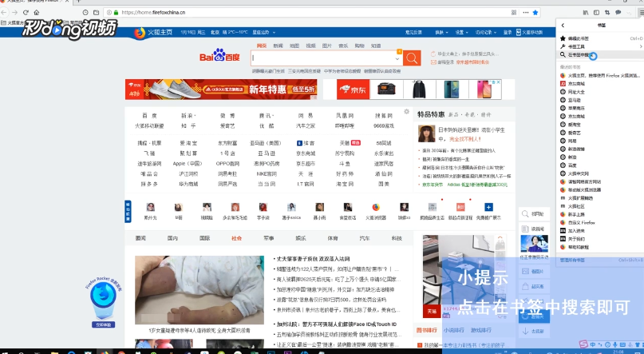This screenshot has width=644, height=354.
Task: Reload the page with refresh button
Action: 26,12
